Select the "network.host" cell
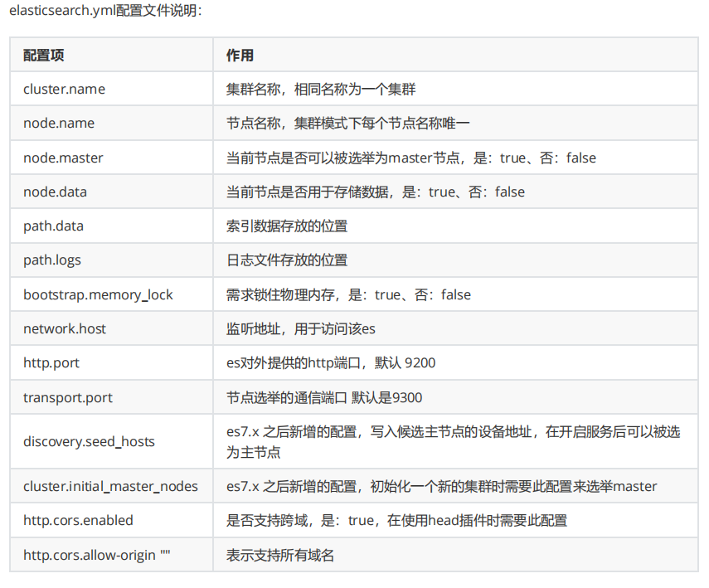Screen dimensions: 709x588 (111, 328)
